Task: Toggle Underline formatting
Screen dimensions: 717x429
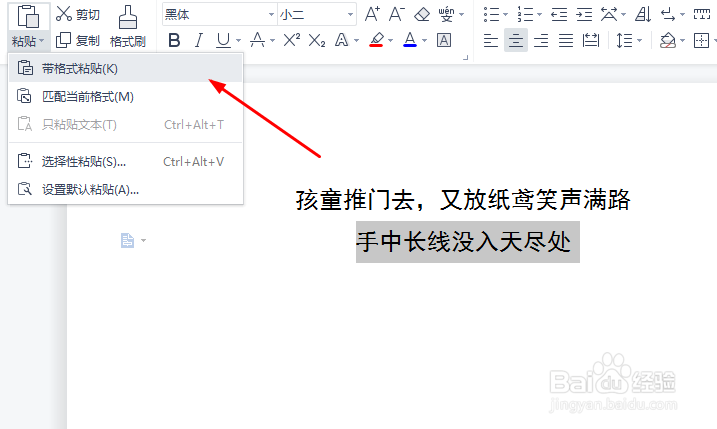Action: click(223, 41)
